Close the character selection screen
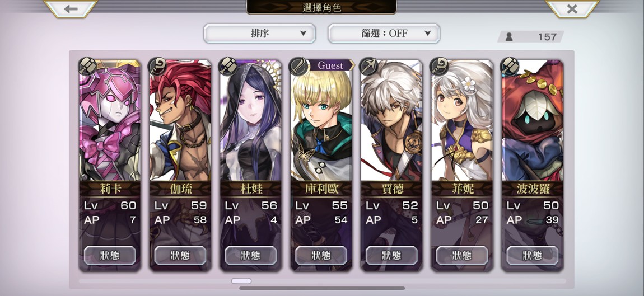Screen dimensions: 644x296 click(572, 8)
